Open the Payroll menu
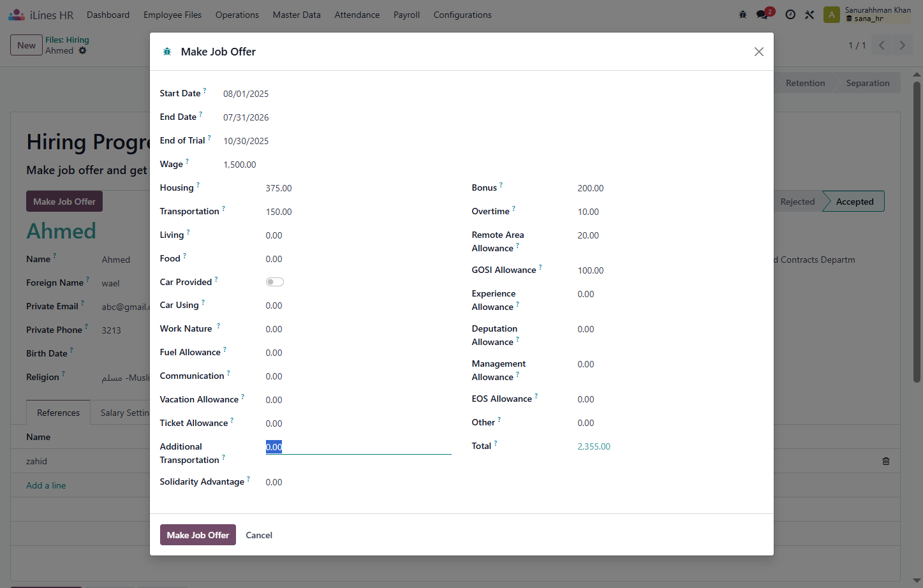923x588 pixels. click(406, 15)
